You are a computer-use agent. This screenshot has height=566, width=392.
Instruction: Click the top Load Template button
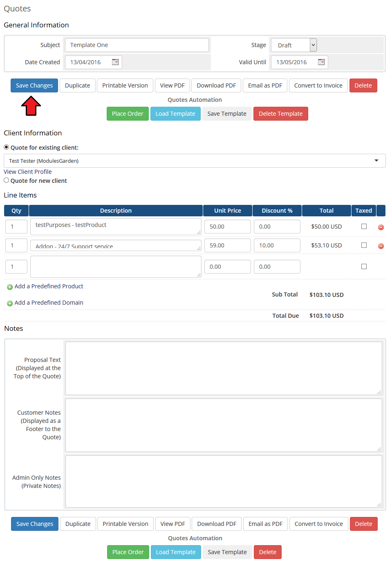pyautogui.click(x=175, y=114)
